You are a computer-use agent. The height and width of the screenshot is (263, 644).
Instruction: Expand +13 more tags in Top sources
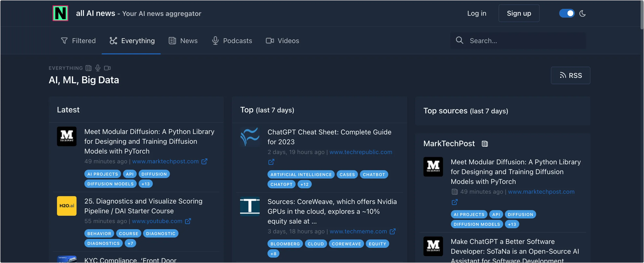tap(512, 224)
